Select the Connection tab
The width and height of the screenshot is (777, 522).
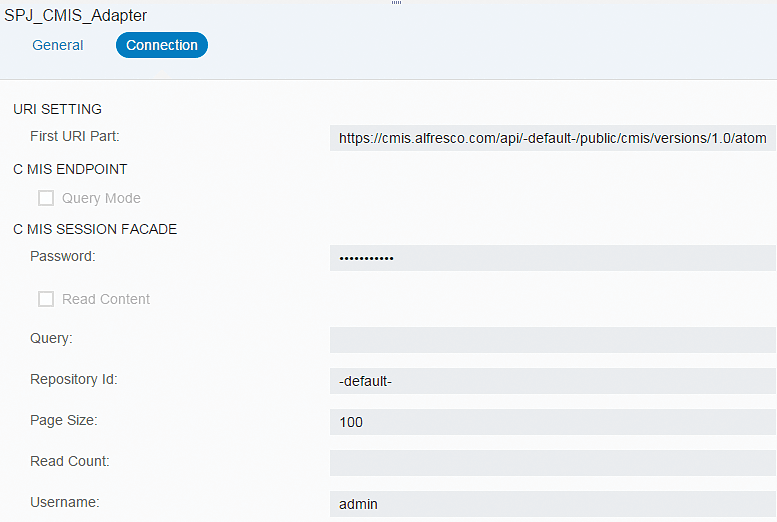162,45
